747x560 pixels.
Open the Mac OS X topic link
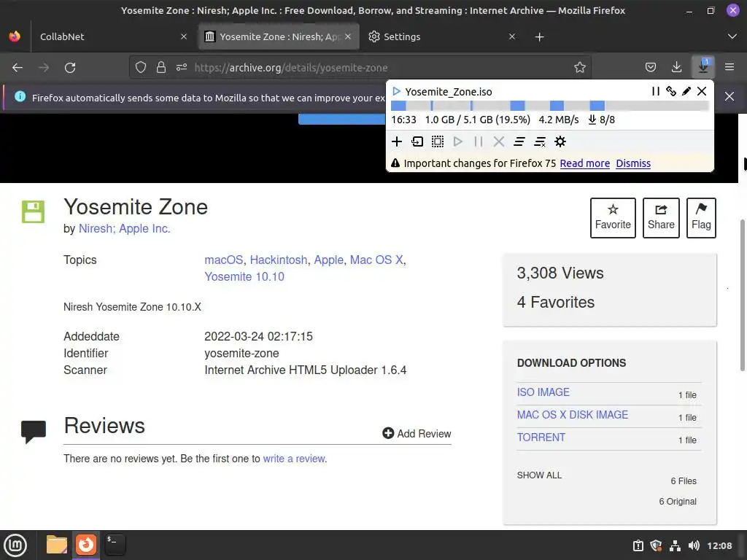[376, 260]
